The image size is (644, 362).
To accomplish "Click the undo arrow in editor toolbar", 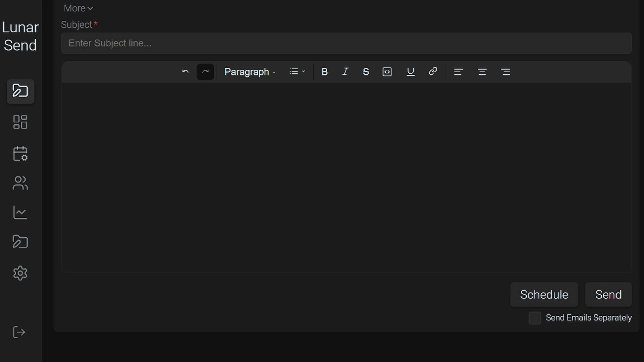I will pyautogui.click(x=185, y=72).
